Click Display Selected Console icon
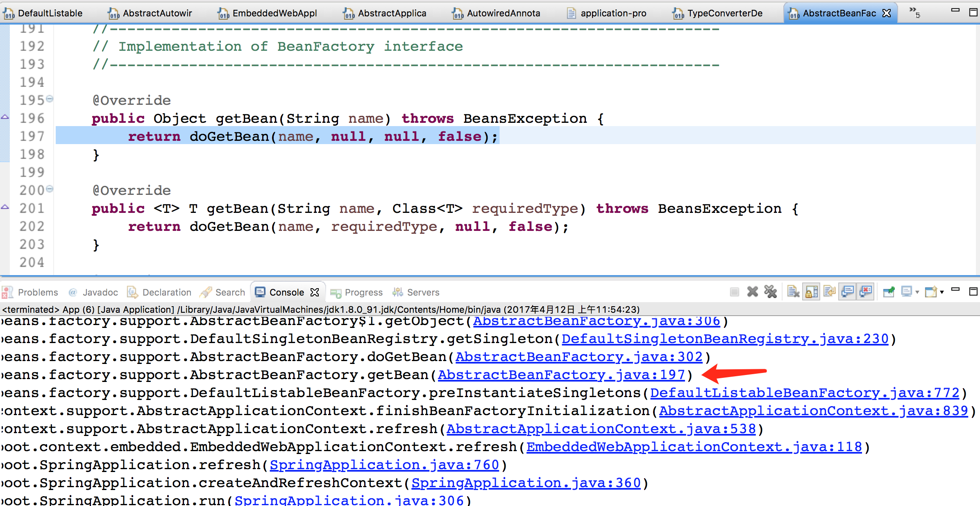 tap(907, 292)
